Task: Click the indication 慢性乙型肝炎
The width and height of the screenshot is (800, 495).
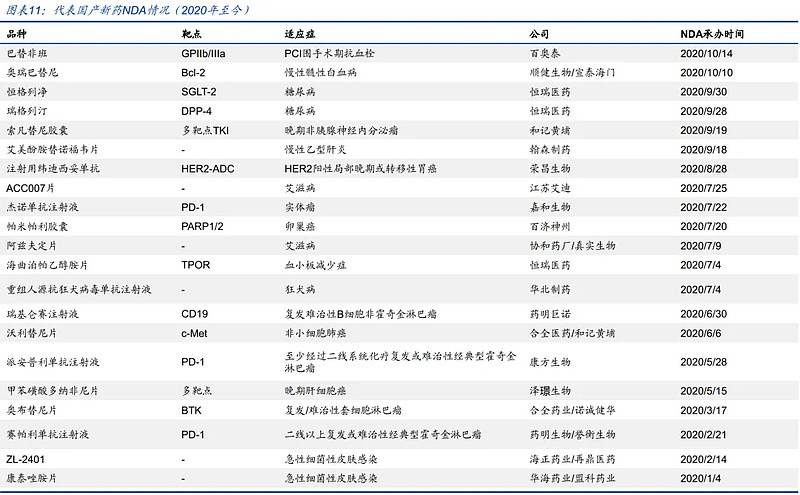Action: (315, 150)
